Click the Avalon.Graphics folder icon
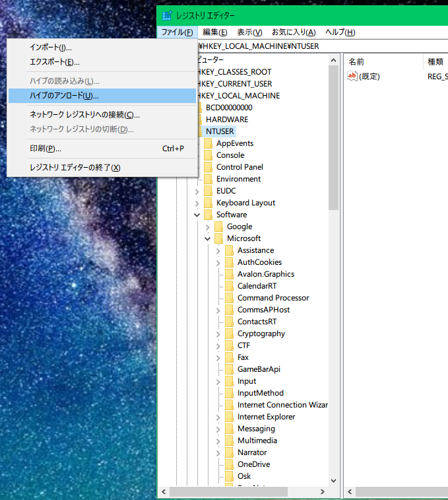 point(229,274)
